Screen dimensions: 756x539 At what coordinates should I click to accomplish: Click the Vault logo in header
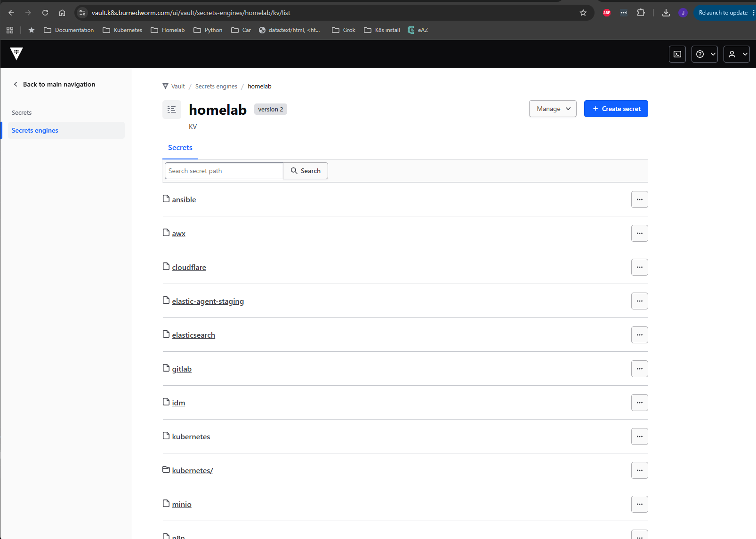pyautogui.click(x=16, y=54)
